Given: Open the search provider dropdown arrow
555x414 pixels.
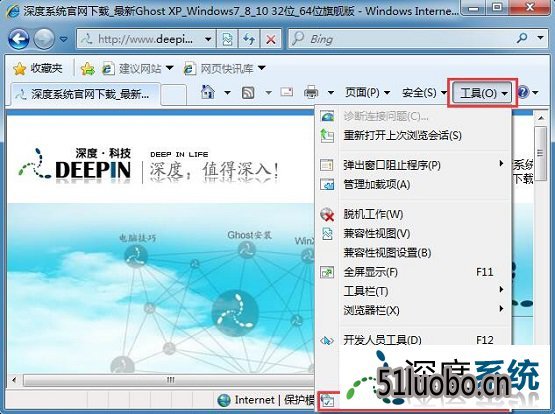Looking at the screenshot, I should tap(540, 38).
